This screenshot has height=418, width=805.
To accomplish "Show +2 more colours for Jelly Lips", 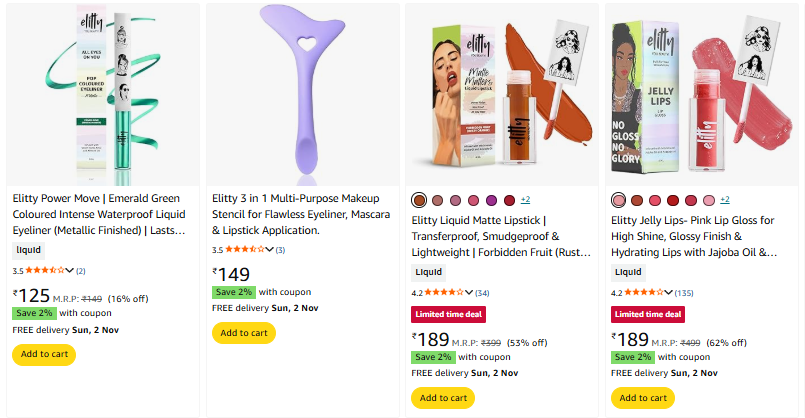I will (x=725, y=200).
